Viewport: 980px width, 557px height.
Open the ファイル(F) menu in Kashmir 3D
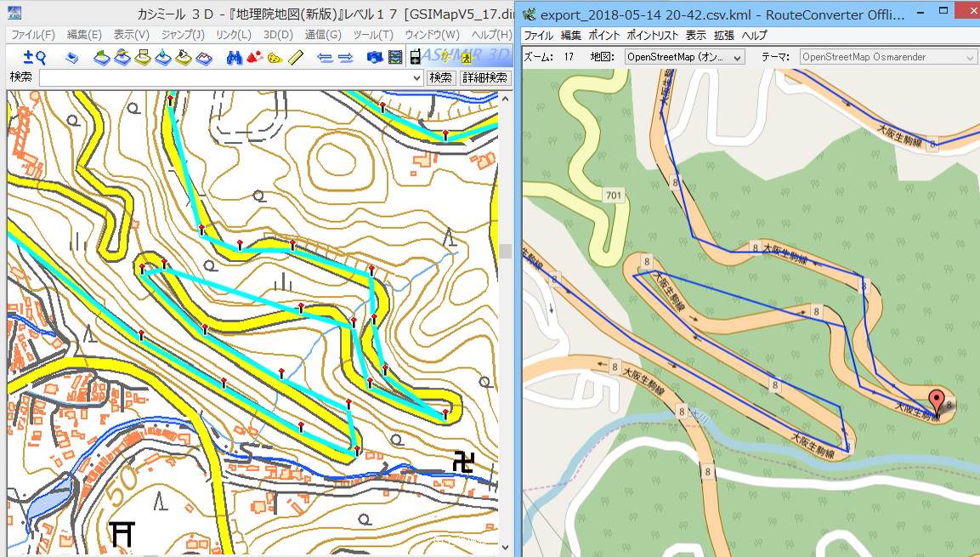(x=33, y=35)
